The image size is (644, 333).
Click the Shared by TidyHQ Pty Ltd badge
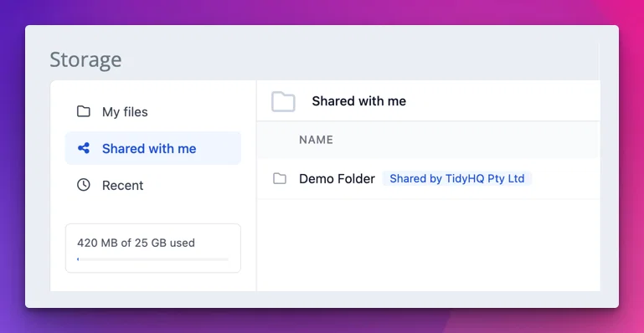[x=457, y=179]
